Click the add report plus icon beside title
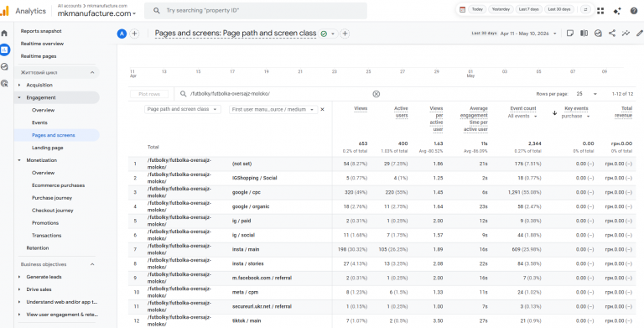The image size is (644, 328). tap(345, 34)
